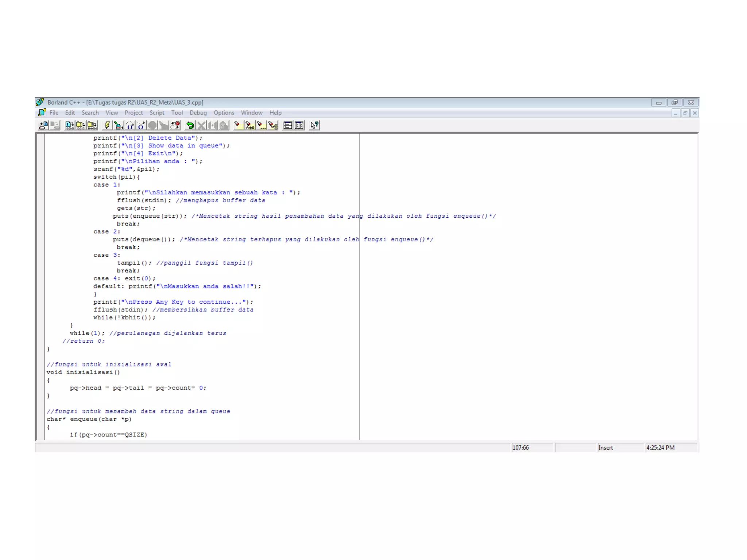The width and height of the screenshot is (747, 560).
Task: Place cursor on void inisialisasi() line
Action: pos(83,372)
